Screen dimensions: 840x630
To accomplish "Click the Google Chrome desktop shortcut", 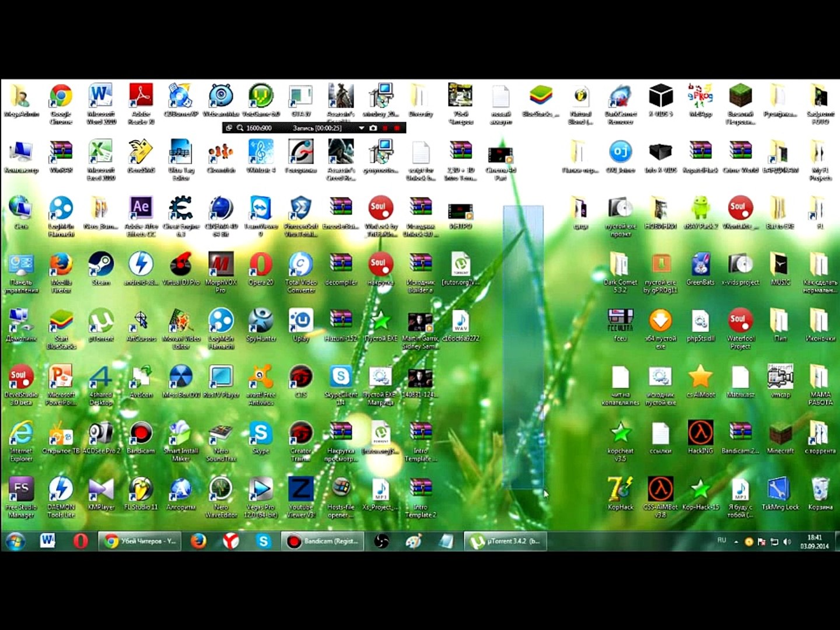I will pyautogui.click(x=61, y=104).
